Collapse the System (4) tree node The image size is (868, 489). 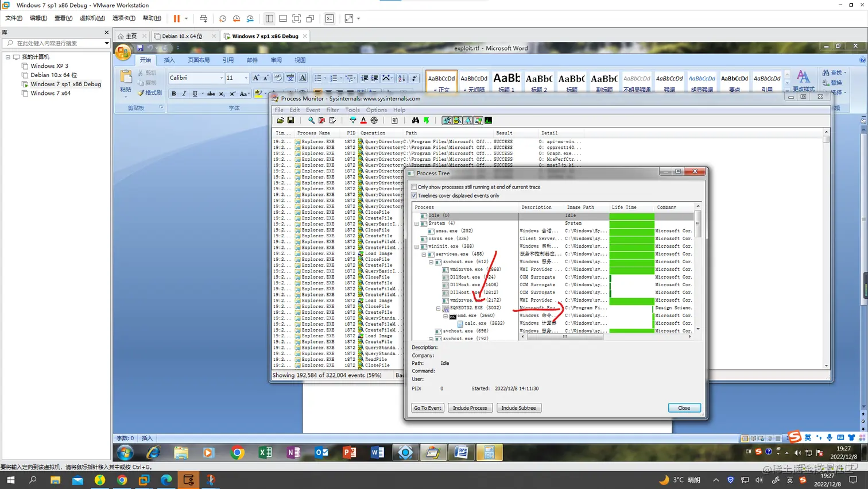pyautogui.click(x=417, y=224)
